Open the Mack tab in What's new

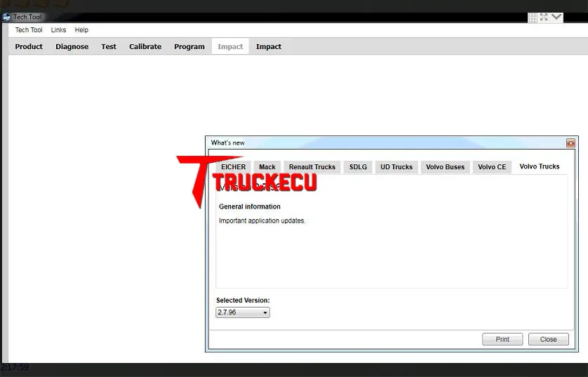click(x=267, y=167)
